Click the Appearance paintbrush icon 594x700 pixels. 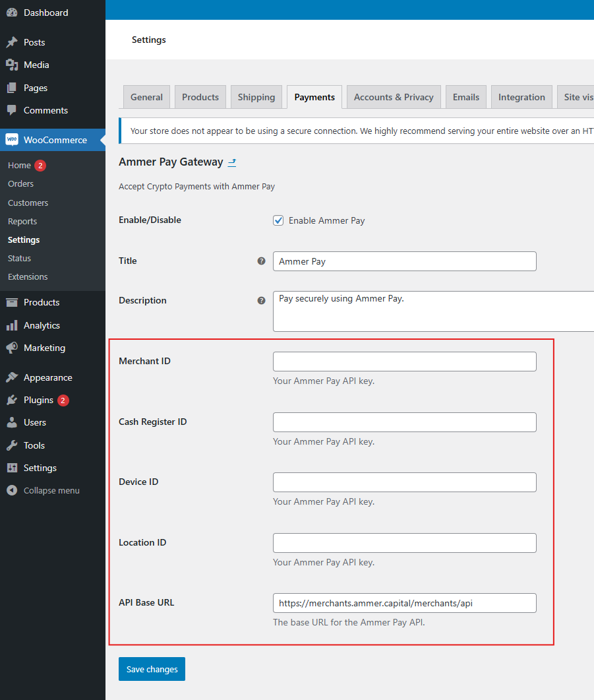(12, 377)
